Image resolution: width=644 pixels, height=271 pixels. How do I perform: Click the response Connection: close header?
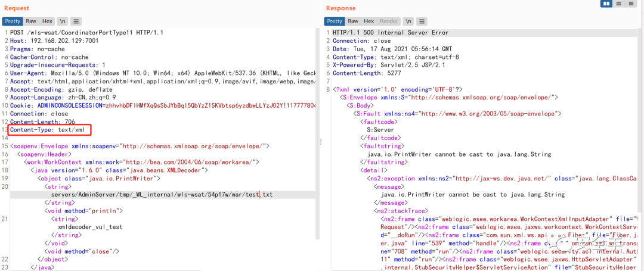click(x=362, y=41)
